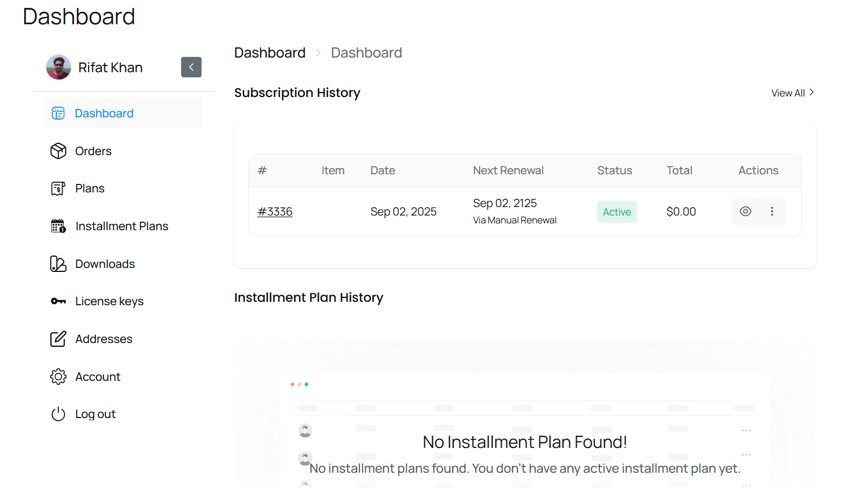Open the Orders section via its box icon

tap(58, 151)
